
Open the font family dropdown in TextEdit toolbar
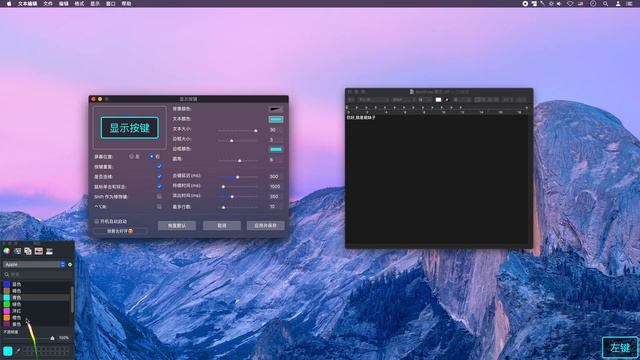pyautogui.click(x=373, y=100)
